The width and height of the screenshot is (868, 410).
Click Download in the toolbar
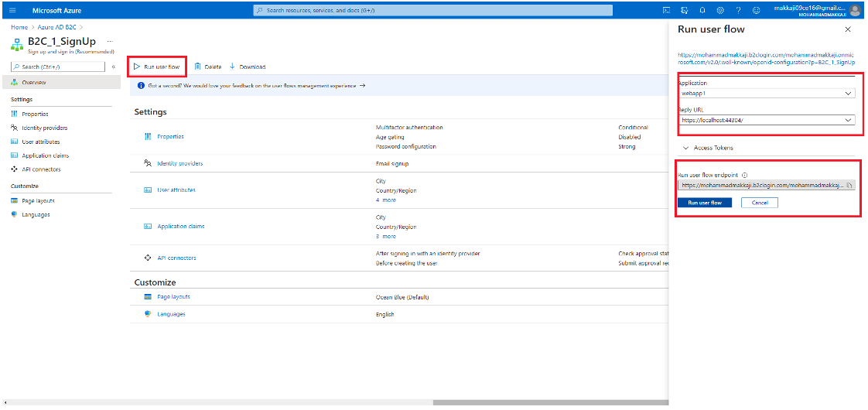[x=248, y=67]
